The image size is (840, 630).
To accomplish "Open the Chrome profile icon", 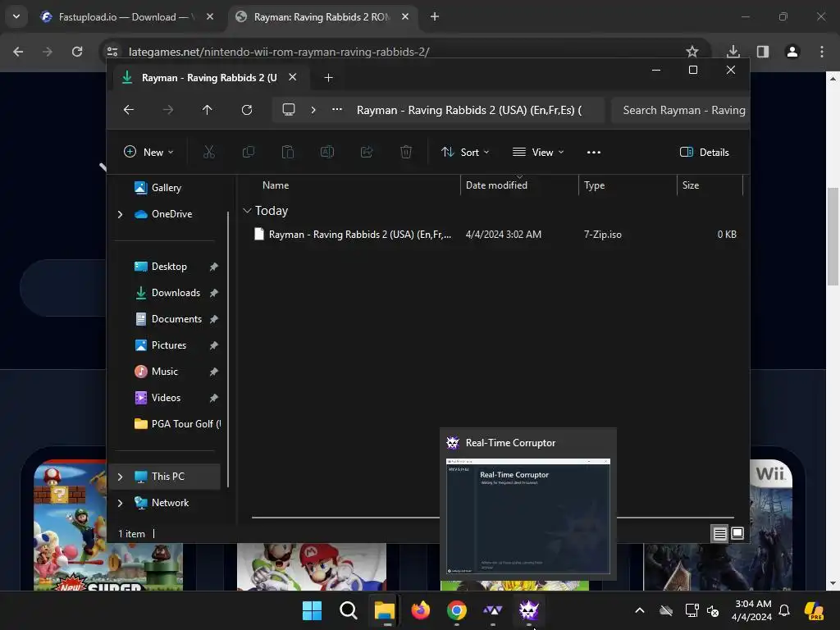I will [x=792, y=52].
